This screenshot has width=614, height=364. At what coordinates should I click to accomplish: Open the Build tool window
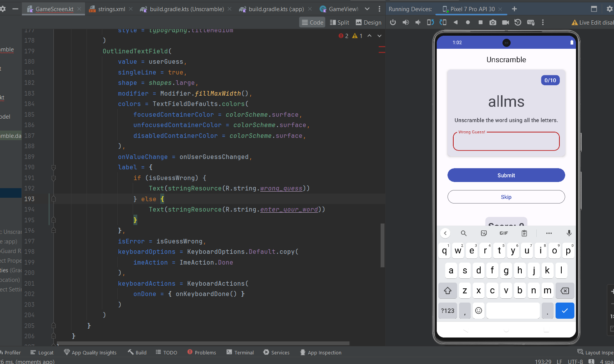tap(137, 352)
